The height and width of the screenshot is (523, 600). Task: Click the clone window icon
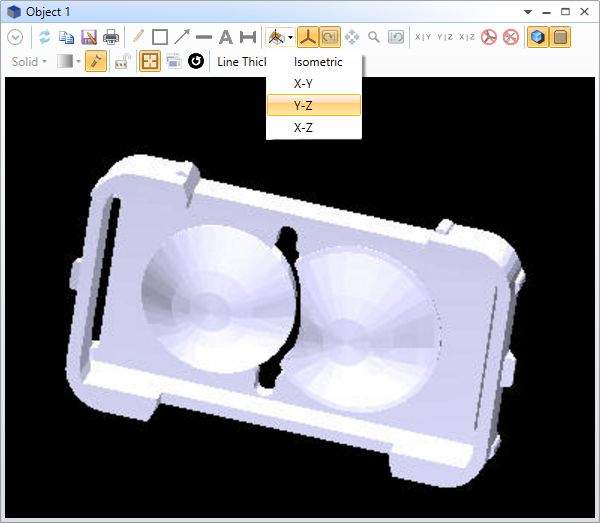[173, 61]
